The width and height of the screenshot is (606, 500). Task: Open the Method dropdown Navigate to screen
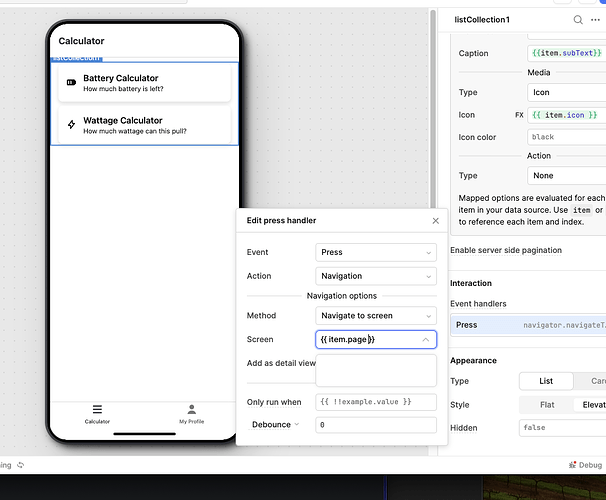376,316
